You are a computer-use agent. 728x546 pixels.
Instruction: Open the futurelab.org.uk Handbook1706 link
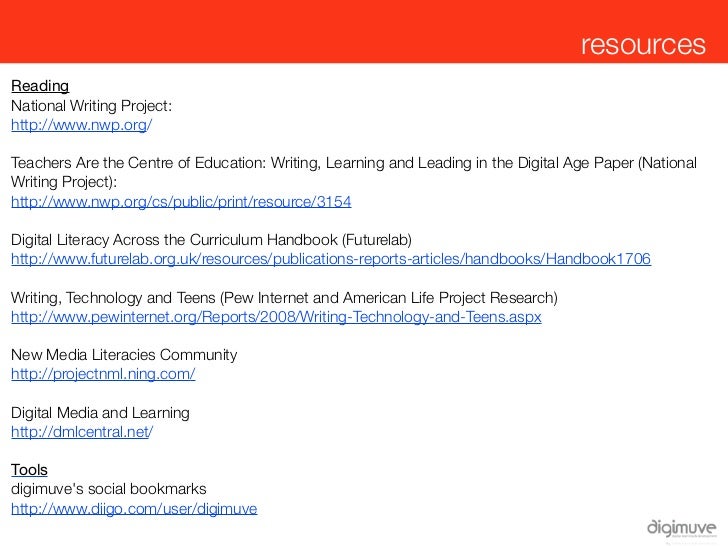tap(331, 259)
